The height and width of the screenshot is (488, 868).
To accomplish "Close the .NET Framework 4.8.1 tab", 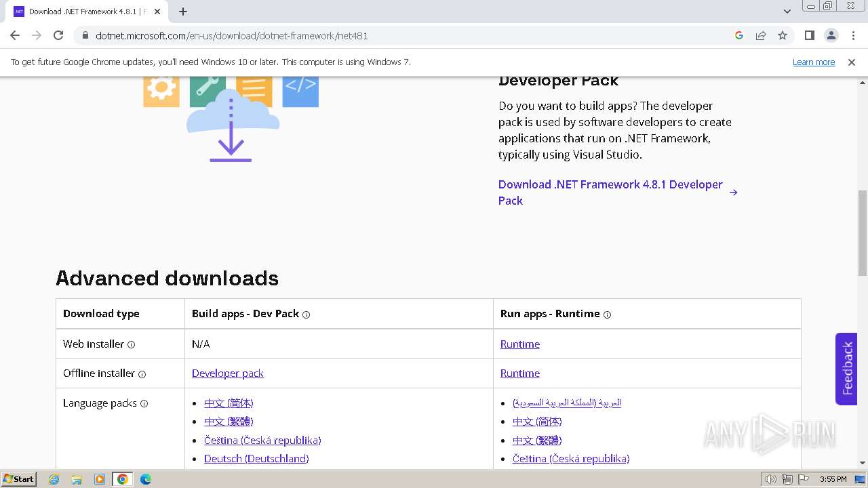I will coord(157,12).
